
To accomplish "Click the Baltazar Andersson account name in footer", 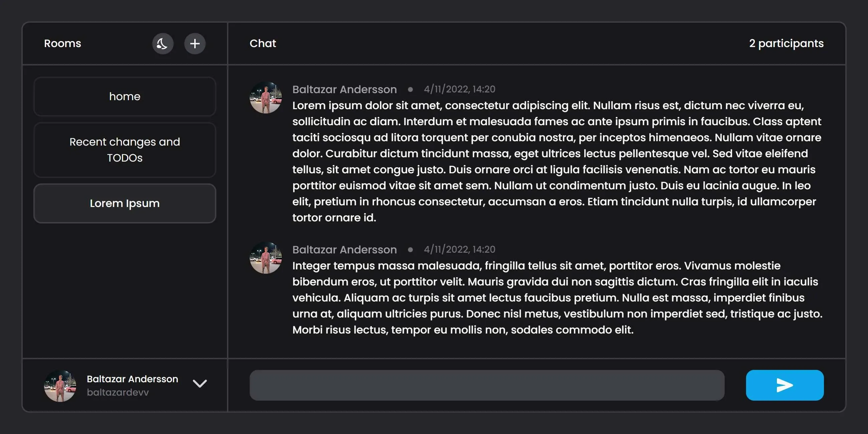I will (133, 379).
